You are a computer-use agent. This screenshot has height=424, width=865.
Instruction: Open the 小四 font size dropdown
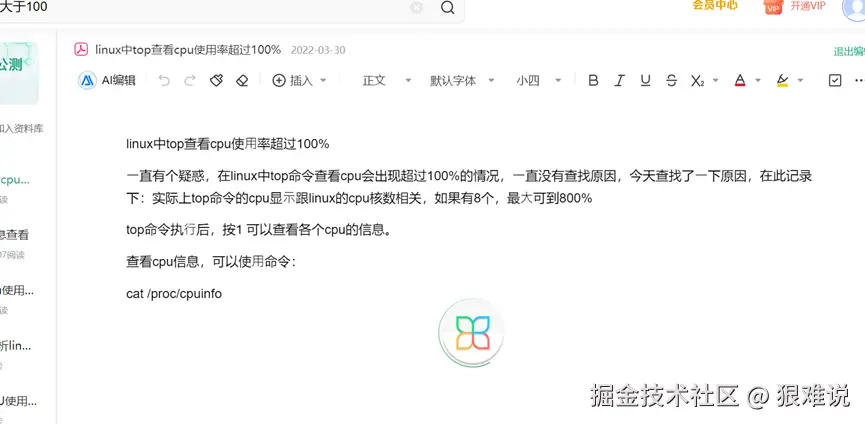[x=538, y=80]
